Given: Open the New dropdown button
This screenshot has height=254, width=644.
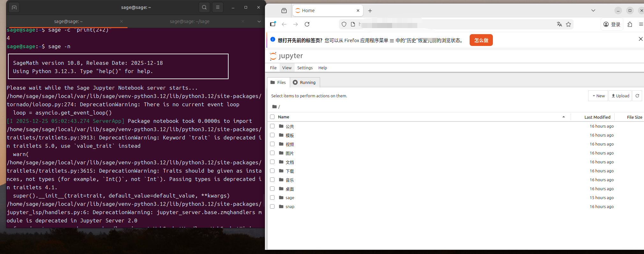Looking at the screenshot, I should (598, 96).
